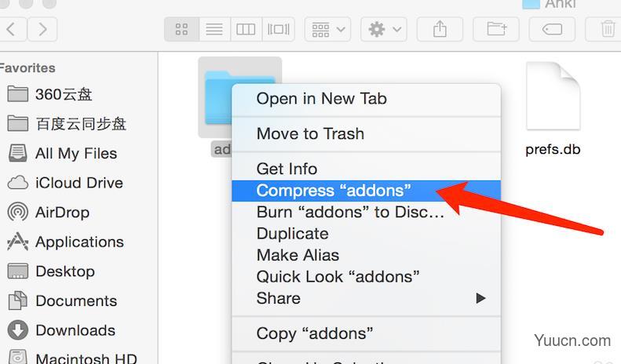621x364 pixels.
Task: Click the Share toolbar icon
Action: click(x=440, y=29)
